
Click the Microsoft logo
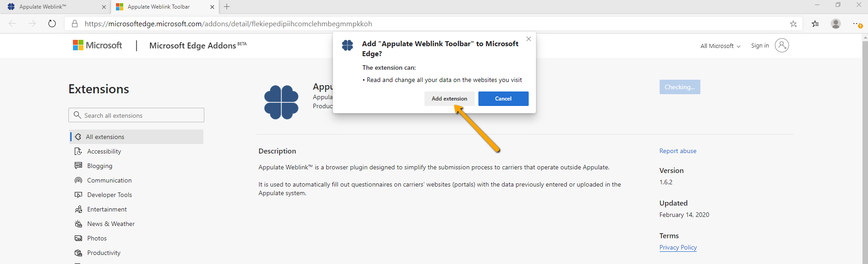97,45
